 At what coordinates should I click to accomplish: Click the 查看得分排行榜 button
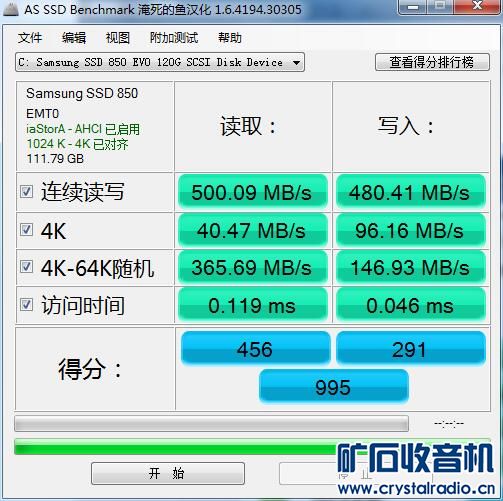click(x=432, y=62)
